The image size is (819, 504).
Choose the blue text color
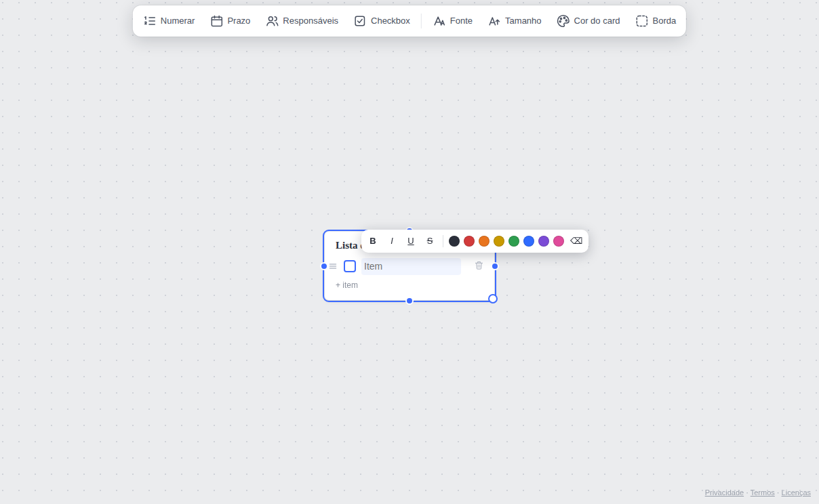point(529,241)
